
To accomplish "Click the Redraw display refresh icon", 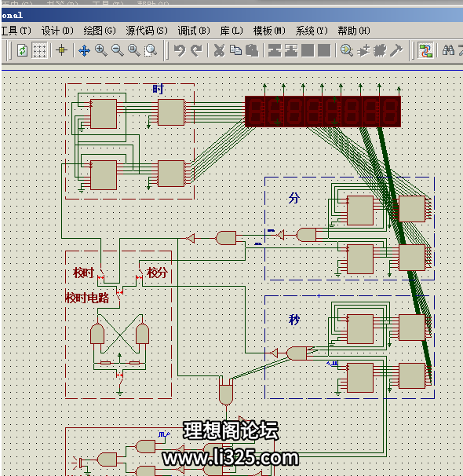I will [22, 50].
